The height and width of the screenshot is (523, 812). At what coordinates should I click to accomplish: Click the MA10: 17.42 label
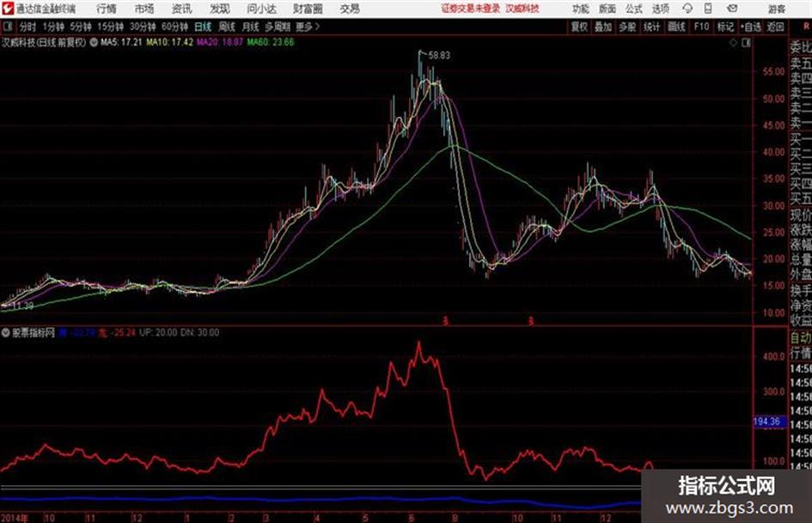(170, 42)
